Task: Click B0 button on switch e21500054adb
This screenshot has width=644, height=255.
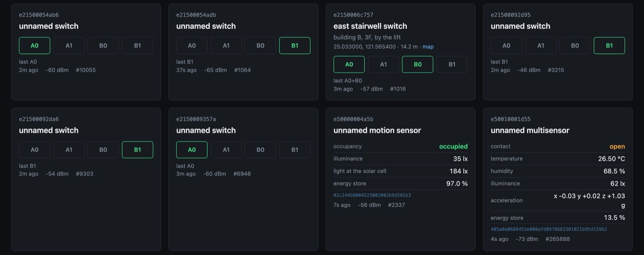Action: coord(260,45)
